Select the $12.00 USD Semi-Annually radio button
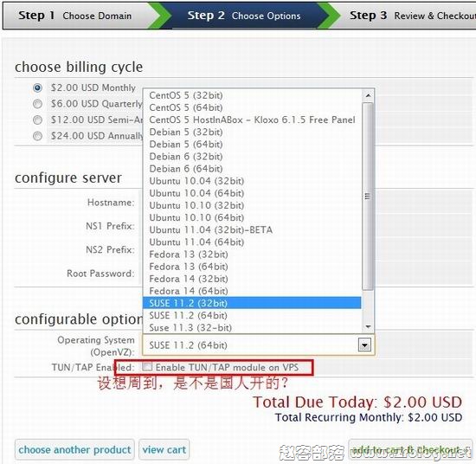The width and height of the screenshot is (476, 464). 37,120
